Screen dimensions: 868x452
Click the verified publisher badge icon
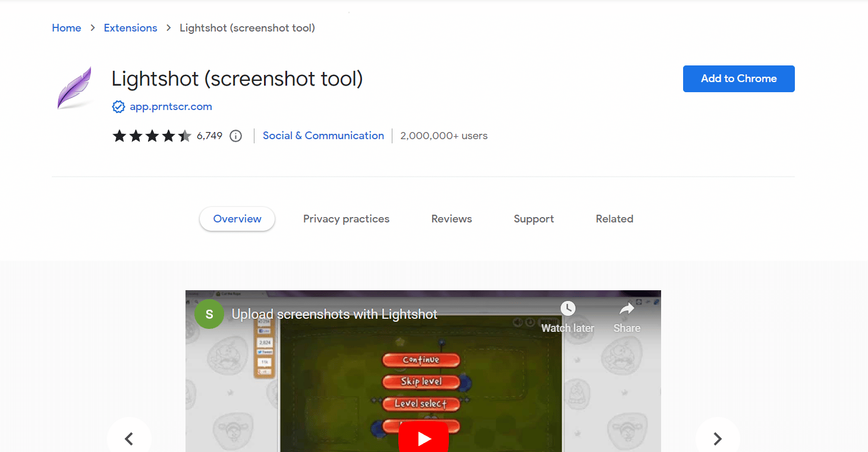click(118, 107)
